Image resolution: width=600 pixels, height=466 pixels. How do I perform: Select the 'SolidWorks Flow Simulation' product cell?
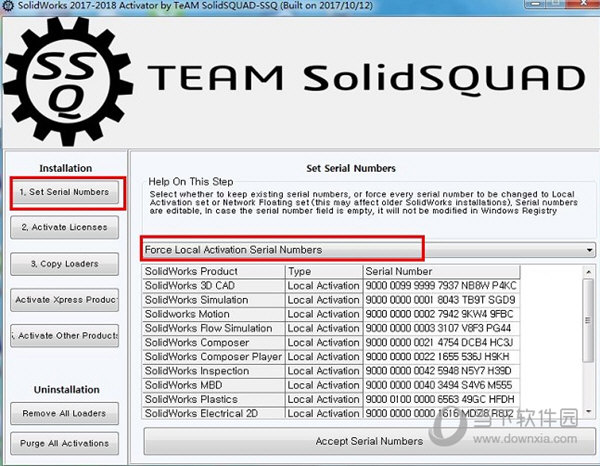tap(214, 328)
